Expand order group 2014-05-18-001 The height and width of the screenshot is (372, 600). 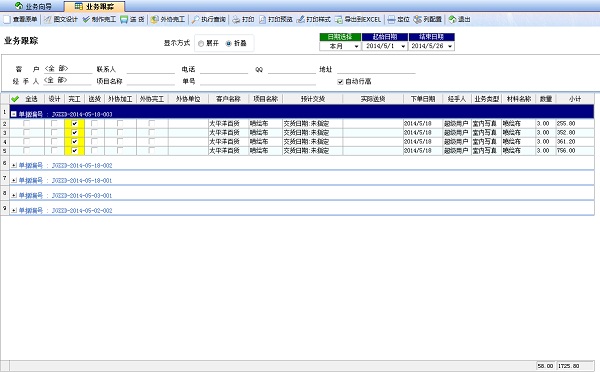(x=14, y=180)
